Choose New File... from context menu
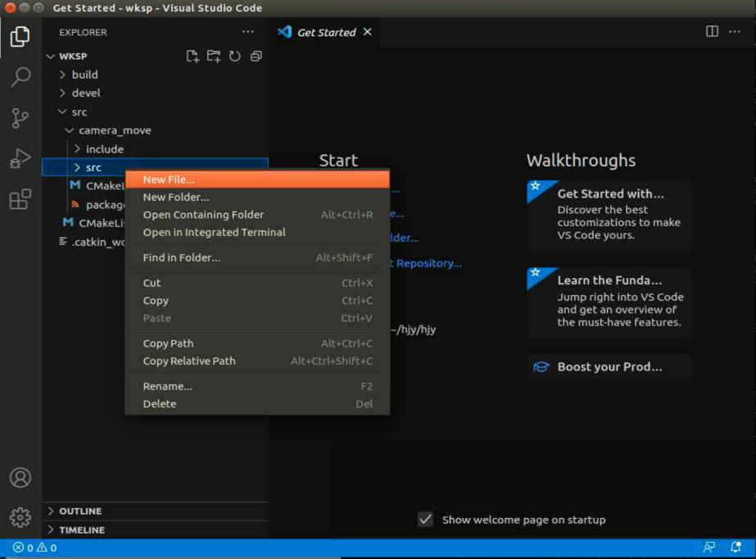This screenshot has height=559, width=756. [257, 180]
